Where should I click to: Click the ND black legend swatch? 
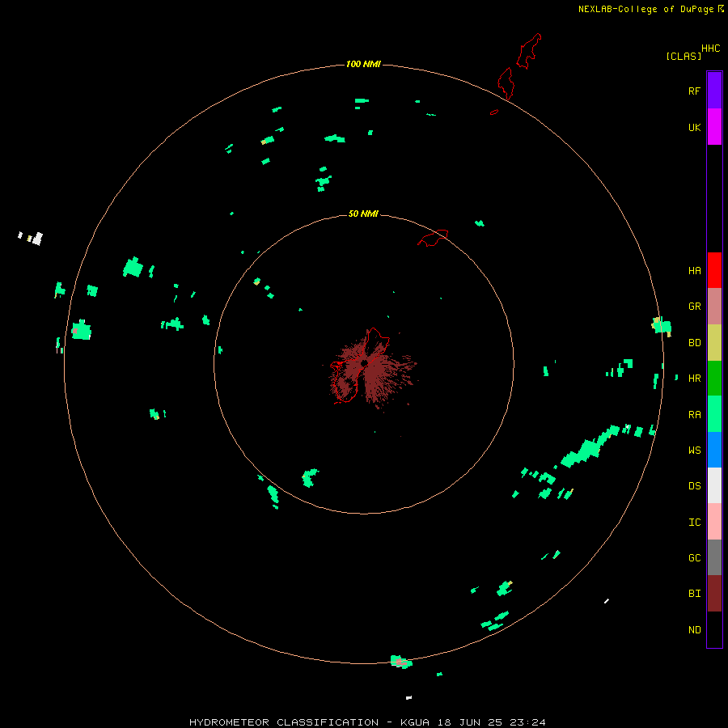click(714, 629)
